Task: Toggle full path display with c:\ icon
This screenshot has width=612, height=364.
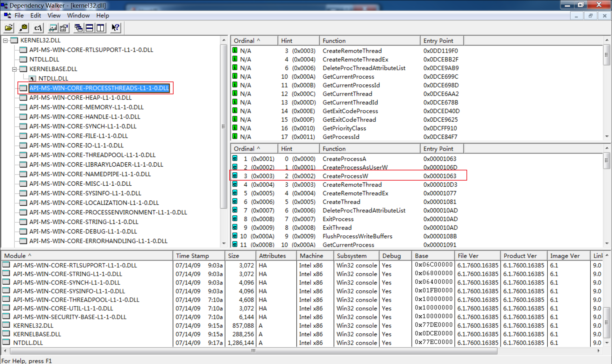Action: click(x=38, y=28)
